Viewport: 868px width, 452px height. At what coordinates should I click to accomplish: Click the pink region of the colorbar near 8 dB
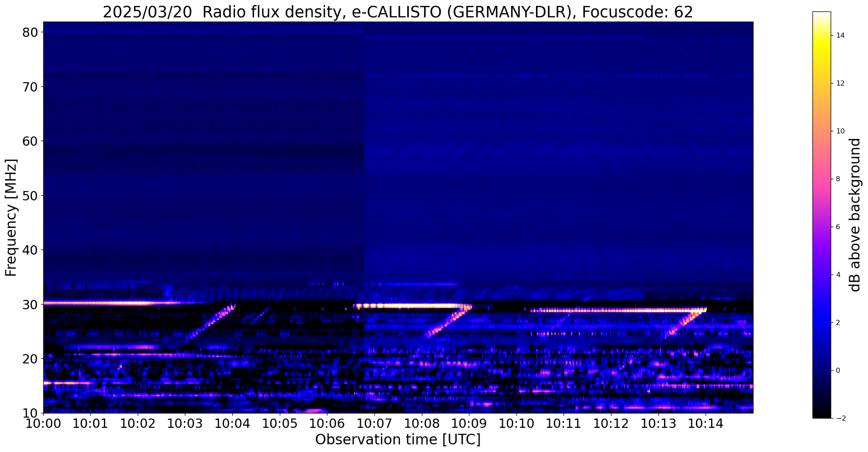tap(821, 179)
